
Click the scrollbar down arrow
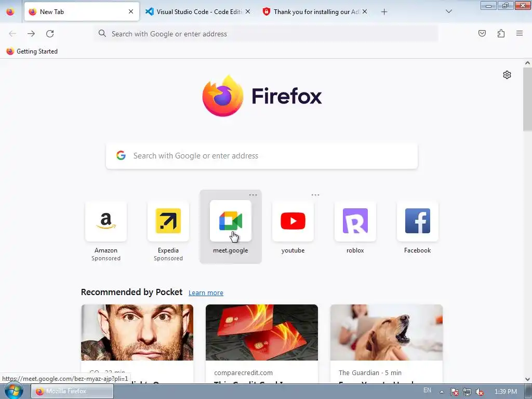click(527, 379)
